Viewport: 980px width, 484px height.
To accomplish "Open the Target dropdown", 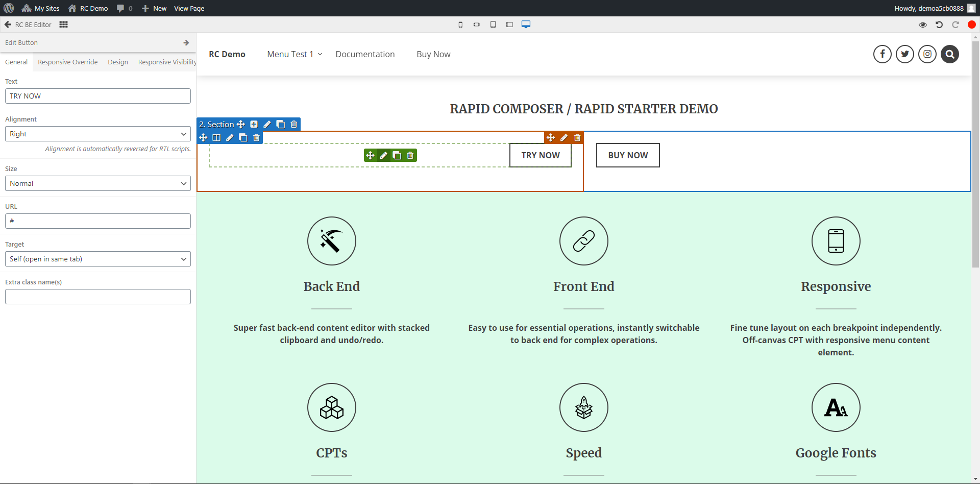I will point(98,259).
